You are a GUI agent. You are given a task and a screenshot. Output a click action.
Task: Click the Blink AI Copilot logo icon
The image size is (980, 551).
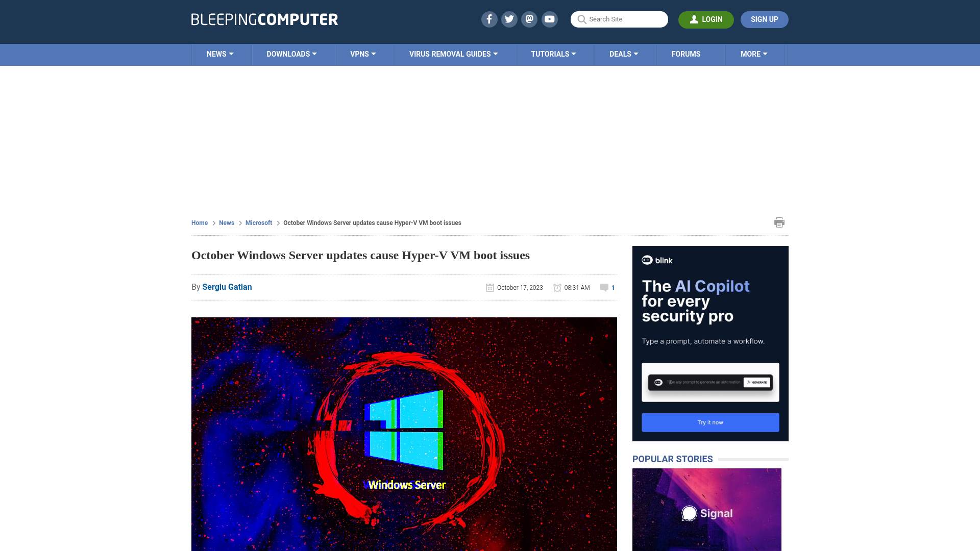[648, 260]
